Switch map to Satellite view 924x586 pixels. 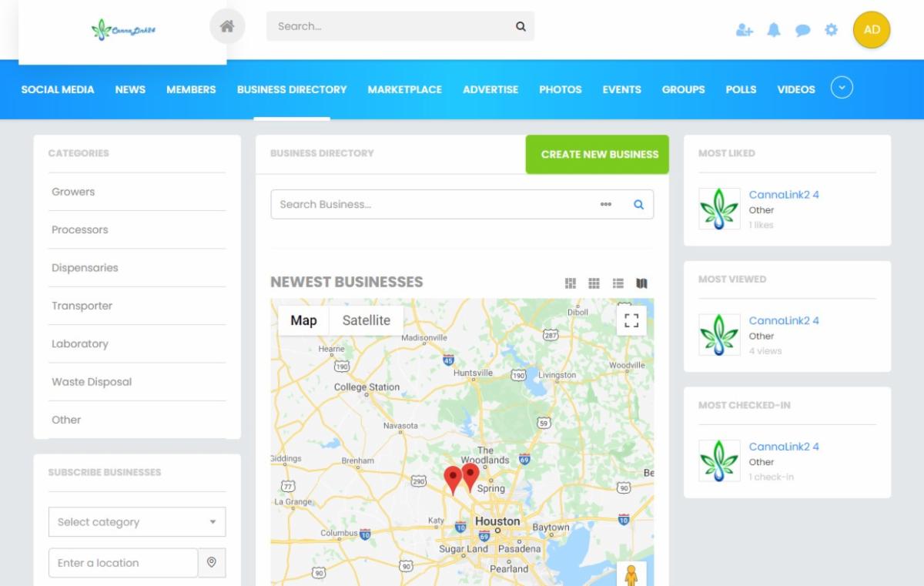(366, 320)
